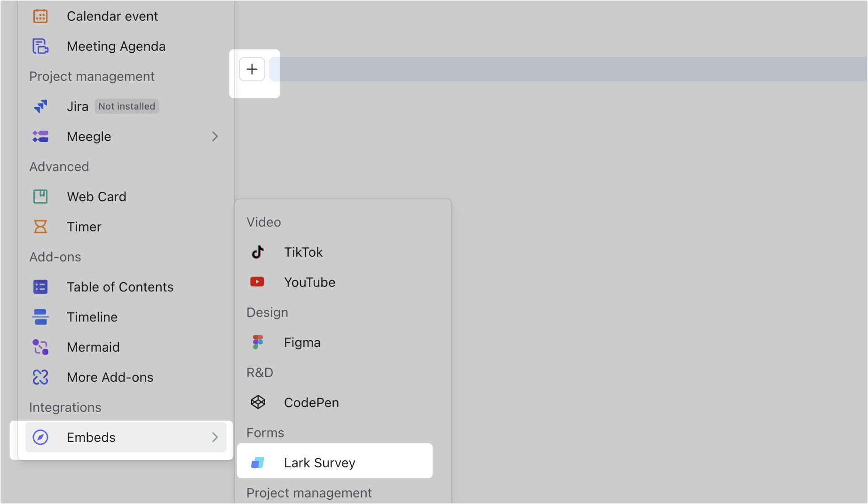
Task: Click the highlighted document line
Action: pyautogui.click(x=564, y=69)
